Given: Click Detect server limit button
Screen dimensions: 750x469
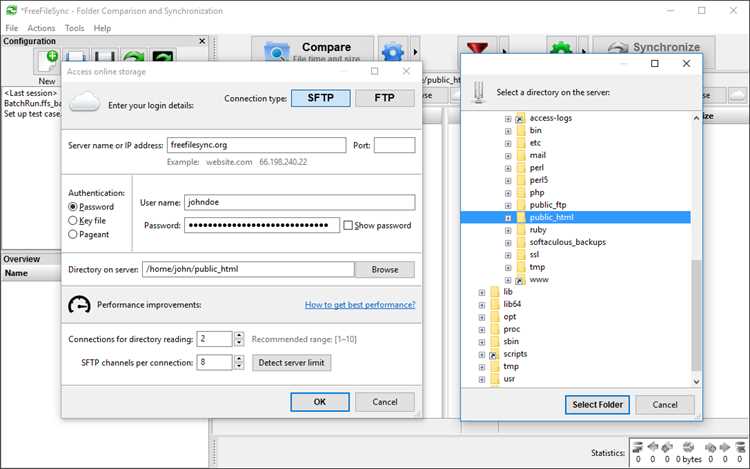Looking at the screenshot, I should pyautogui.click(x=291, y=363).
